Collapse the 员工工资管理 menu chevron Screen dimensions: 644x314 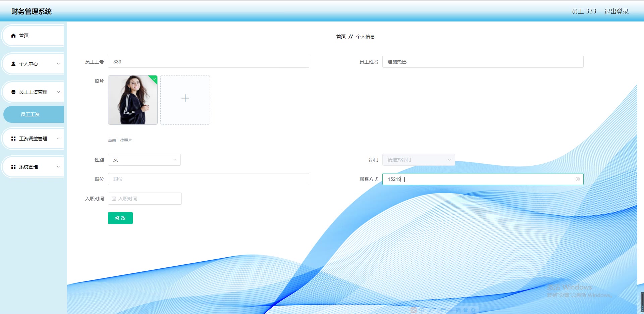click(58, 92)
